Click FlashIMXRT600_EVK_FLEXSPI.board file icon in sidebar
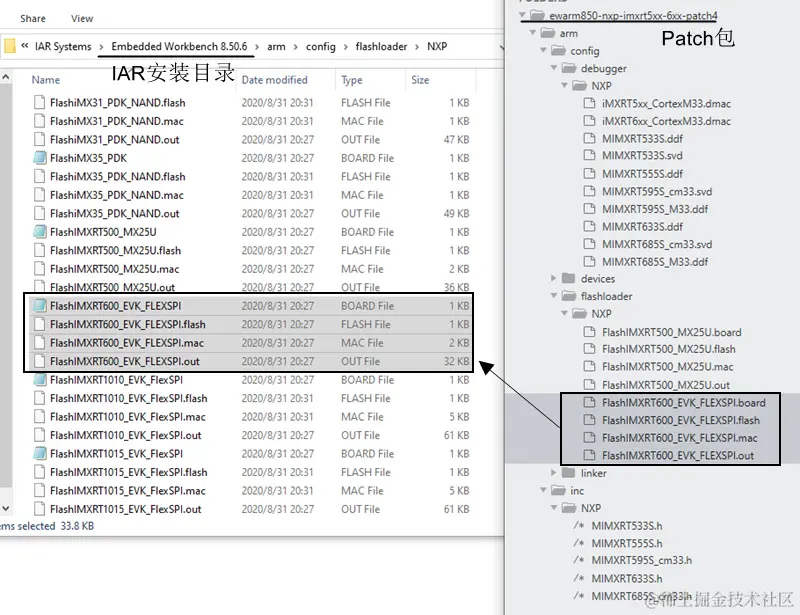 pyautogui.click(x=589, y=402)
